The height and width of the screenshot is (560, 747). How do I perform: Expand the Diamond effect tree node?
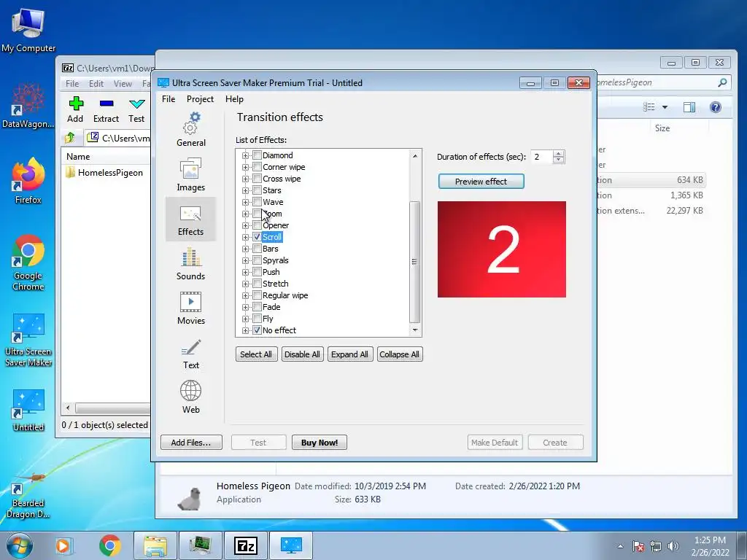click(x=245, y=155)
